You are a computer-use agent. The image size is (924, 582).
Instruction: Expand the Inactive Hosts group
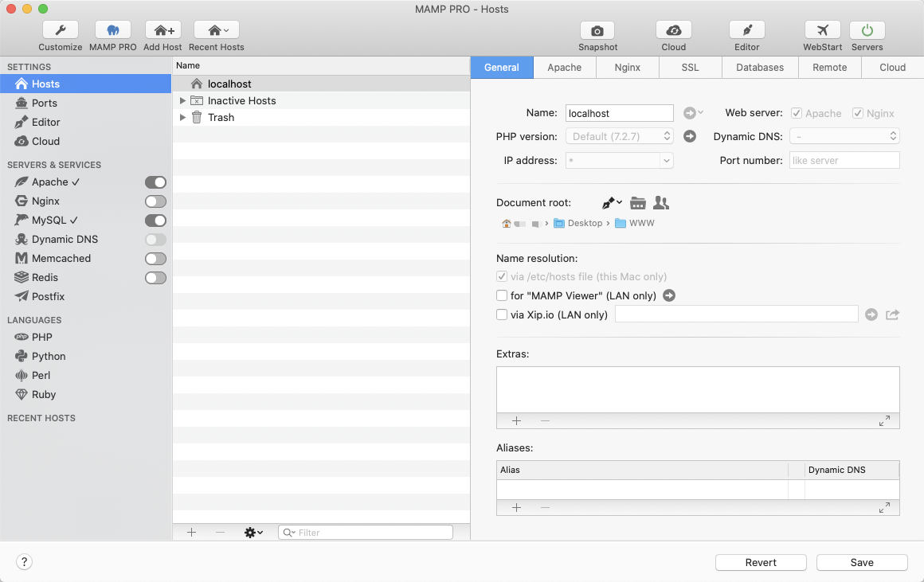182,101
